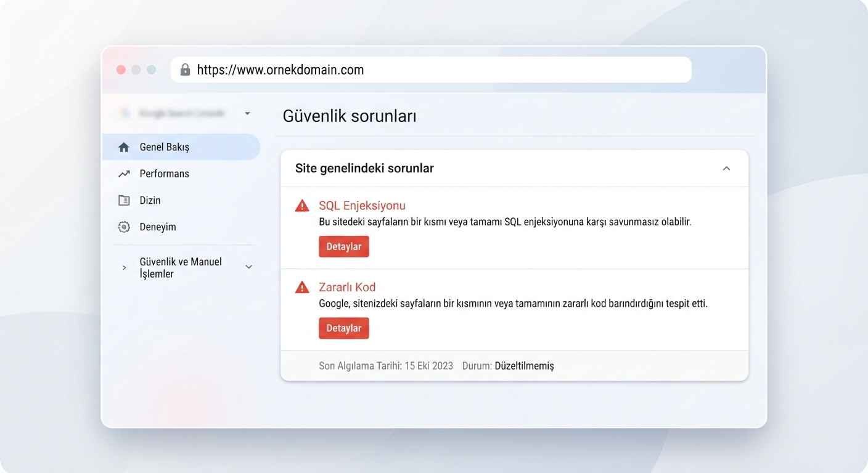This screenshot has height=473, width=868.
Task: Click the home icon beside Genel Bakış
Action: click(x=124, y=147)
